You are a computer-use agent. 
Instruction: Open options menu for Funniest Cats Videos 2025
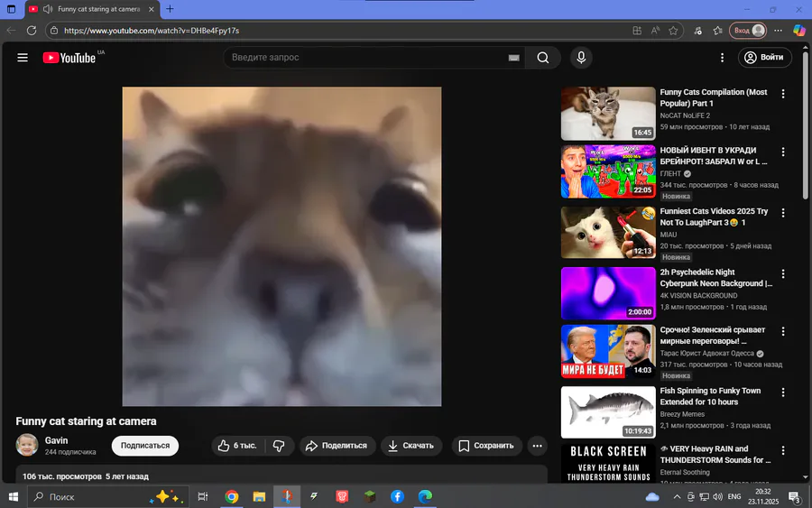click(x=783, y=213)
